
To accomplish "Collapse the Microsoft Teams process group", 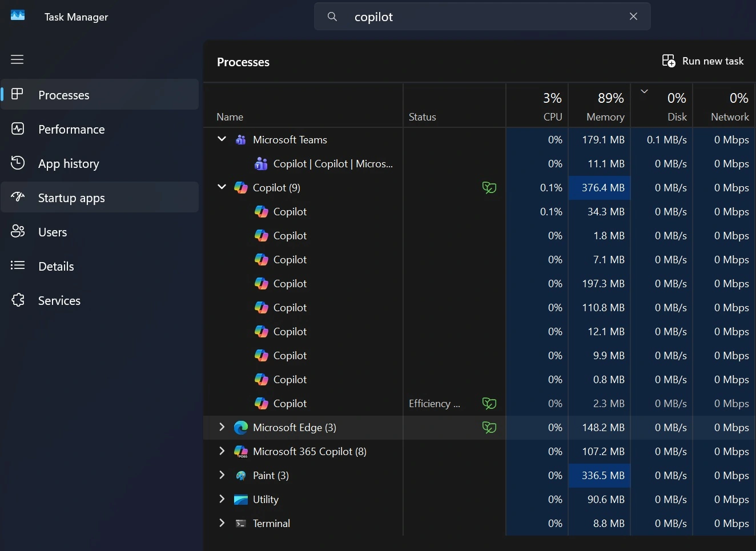I will click(x=222, y=139).
